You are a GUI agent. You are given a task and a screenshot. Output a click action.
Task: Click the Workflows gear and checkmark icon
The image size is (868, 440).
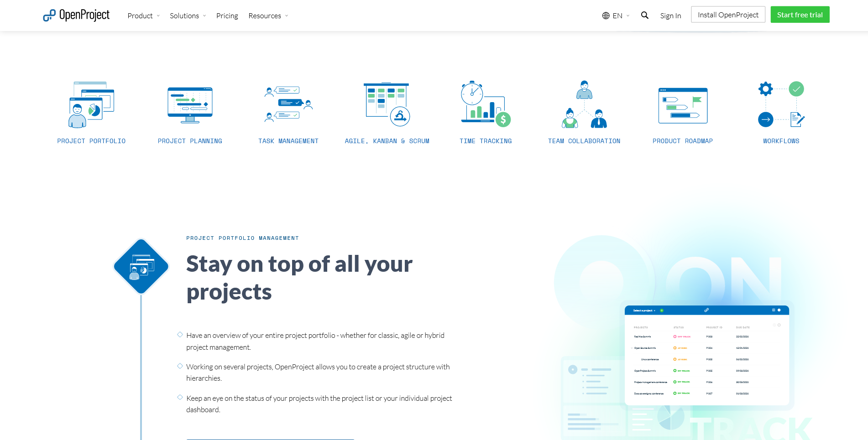coord(781,104)
